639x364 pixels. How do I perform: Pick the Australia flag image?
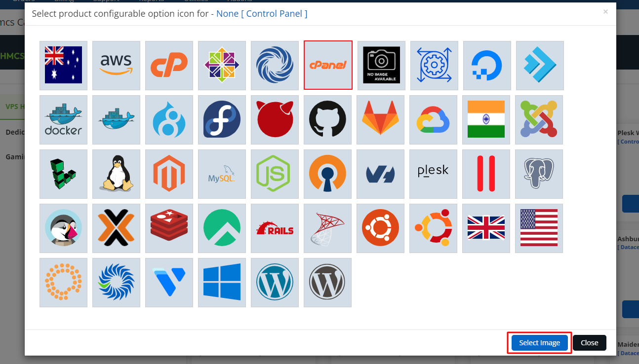pos(63,65)
